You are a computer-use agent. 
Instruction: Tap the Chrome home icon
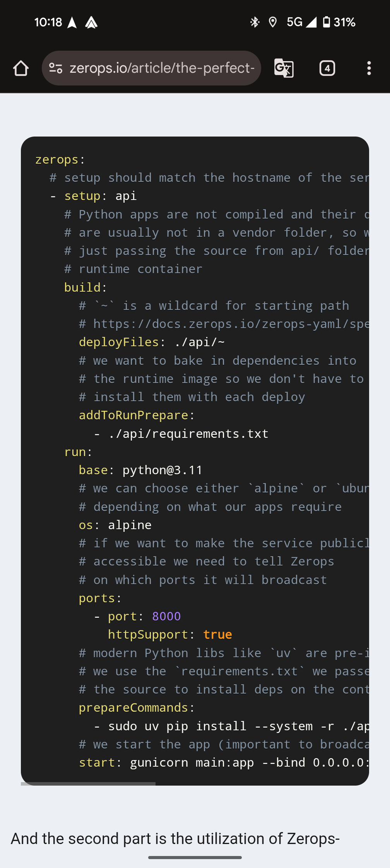click(21, 68)
